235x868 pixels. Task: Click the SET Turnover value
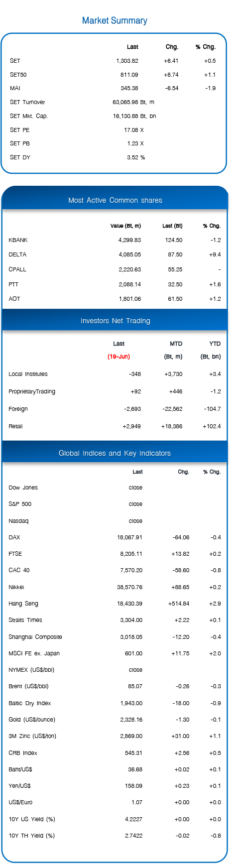tap(133, 102)
